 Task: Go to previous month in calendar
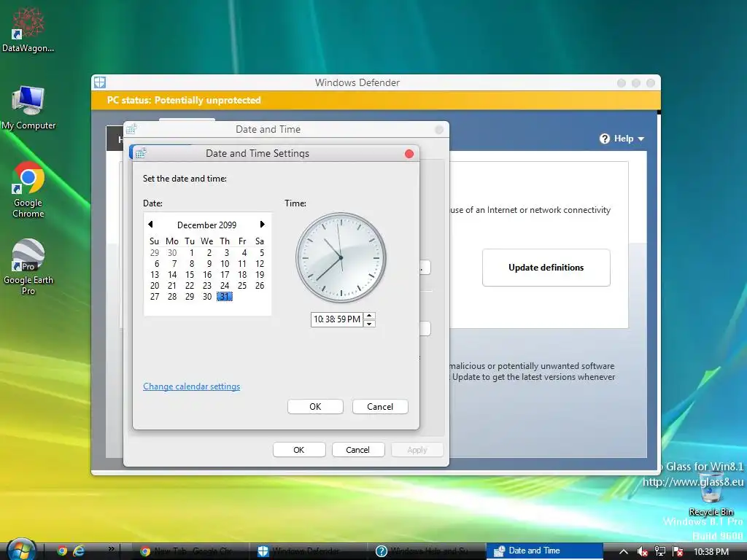150,225
